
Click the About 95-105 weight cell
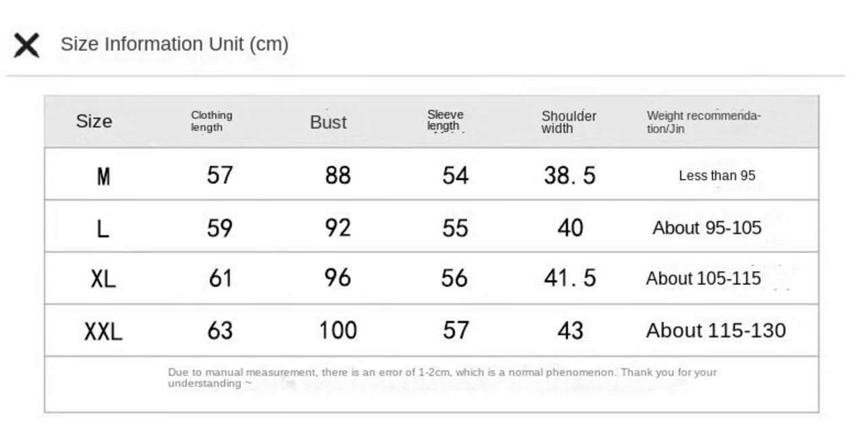pyautogui.click(x=707, y=228)
